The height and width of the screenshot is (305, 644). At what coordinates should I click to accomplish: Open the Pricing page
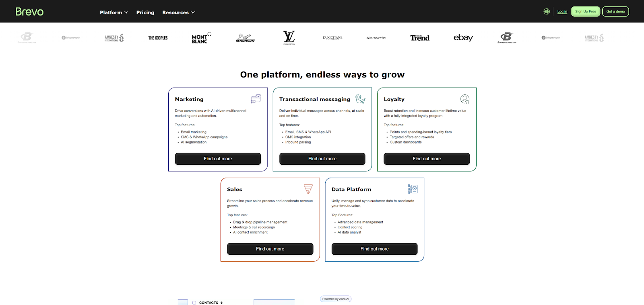pos(145,12)
